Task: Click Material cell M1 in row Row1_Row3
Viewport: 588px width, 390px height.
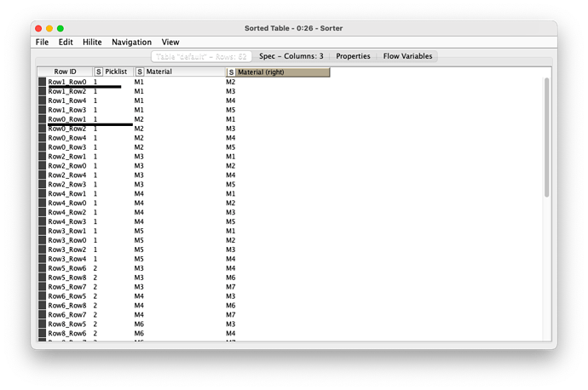Action: (x=139, y=110)
